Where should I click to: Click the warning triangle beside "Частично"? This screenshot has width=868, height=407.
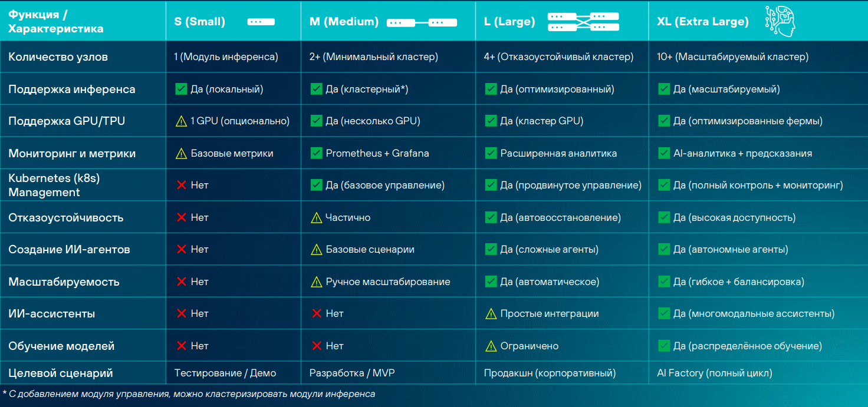pos(317,218)
